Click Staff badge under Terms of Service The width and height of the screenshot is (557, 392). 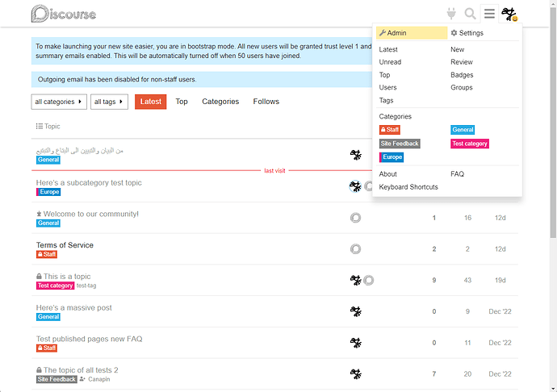47,254
